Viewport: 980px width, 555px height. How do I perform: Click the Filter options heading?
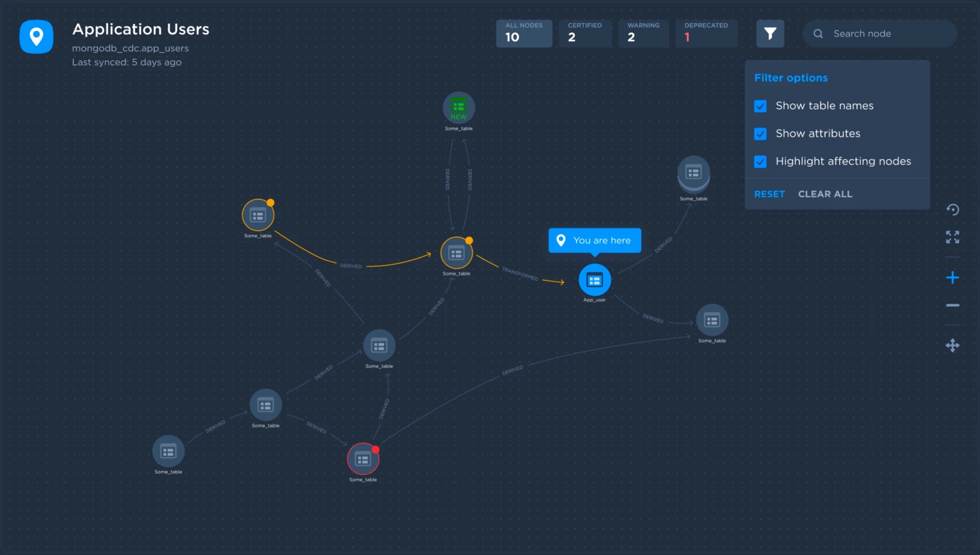pos(791,78)
